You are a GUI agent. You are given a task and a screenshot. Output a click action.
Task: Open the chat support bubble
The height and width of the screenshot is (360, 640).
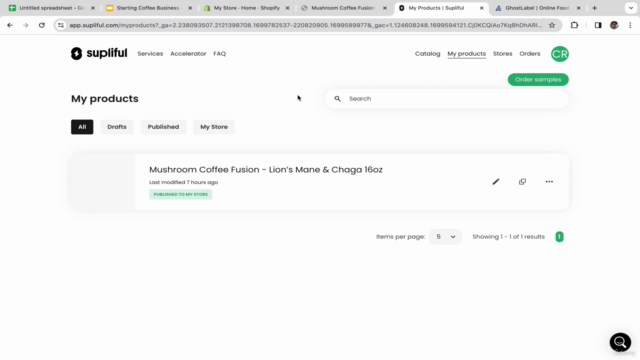coord(620,342)
